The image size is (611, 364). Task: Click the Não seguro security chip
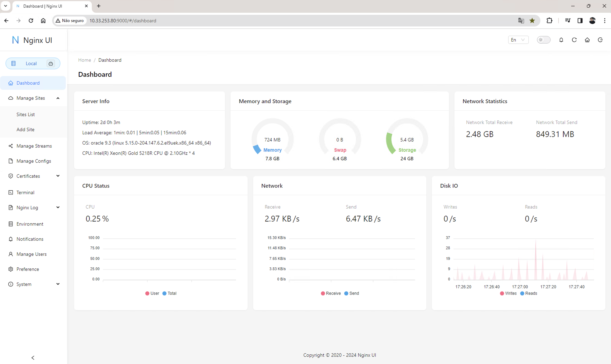[x=70, y=21]
